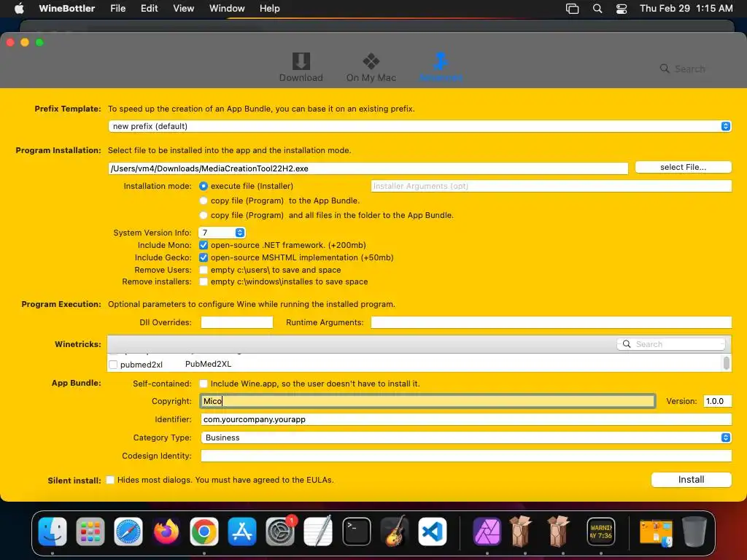Open the File menu
The image size is (747, 560).
(117, 9)
